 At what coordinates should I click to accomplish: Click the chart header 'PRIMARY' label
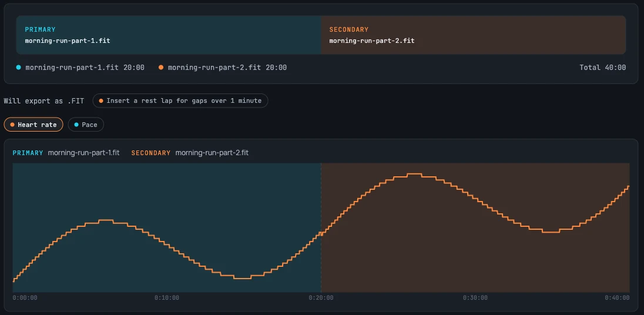point(28,153)
